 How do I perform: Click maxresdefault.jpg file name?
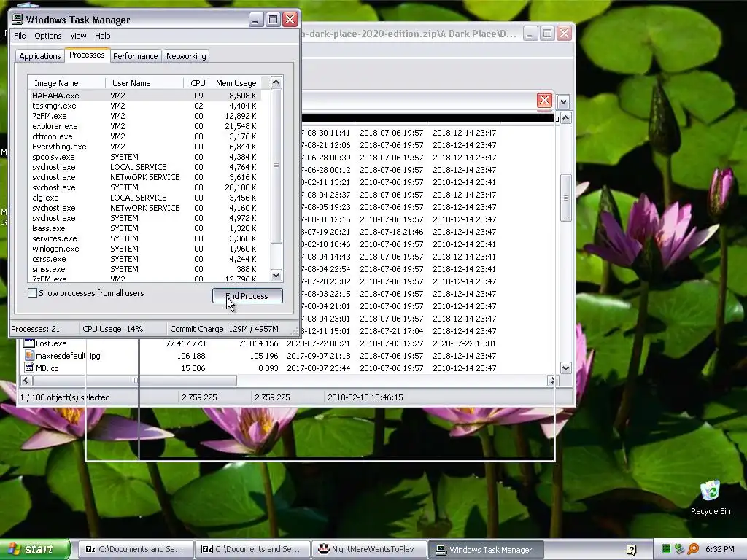click(x=68, y=356)
